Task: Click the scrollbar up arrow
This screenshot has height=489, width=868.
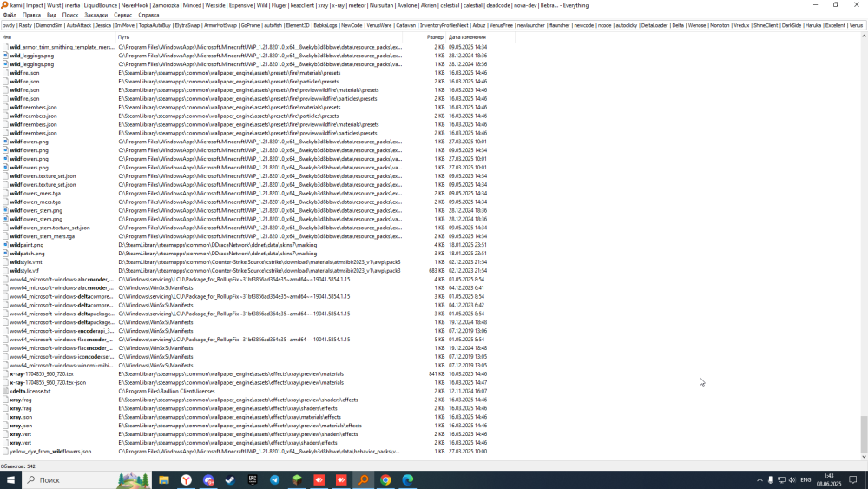Action: (864, 36)
